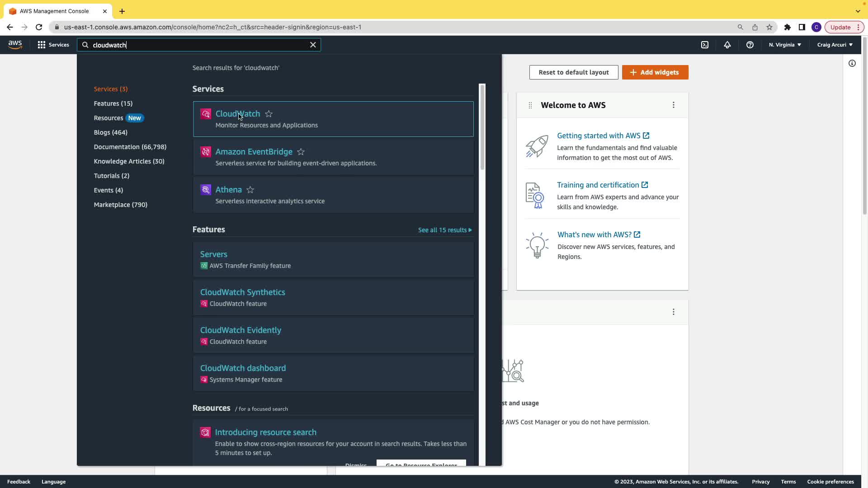Favorite the CloudWatch service star

(x=269, y=114)
